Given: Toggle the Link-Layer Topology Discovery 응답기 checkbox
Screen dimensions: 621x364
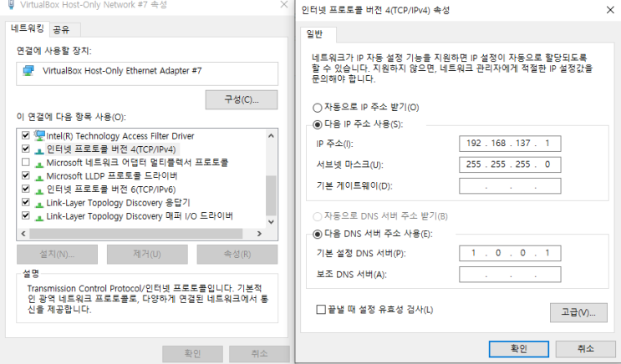Looking at the screenshot, I should pos(26,202).
